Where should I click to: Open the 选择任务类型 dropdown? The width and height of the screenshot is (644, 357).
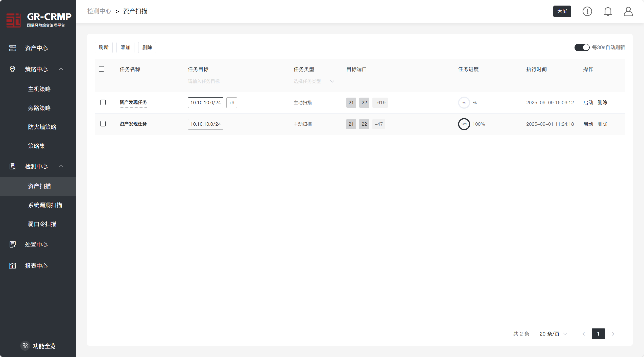tap(316, 81)
